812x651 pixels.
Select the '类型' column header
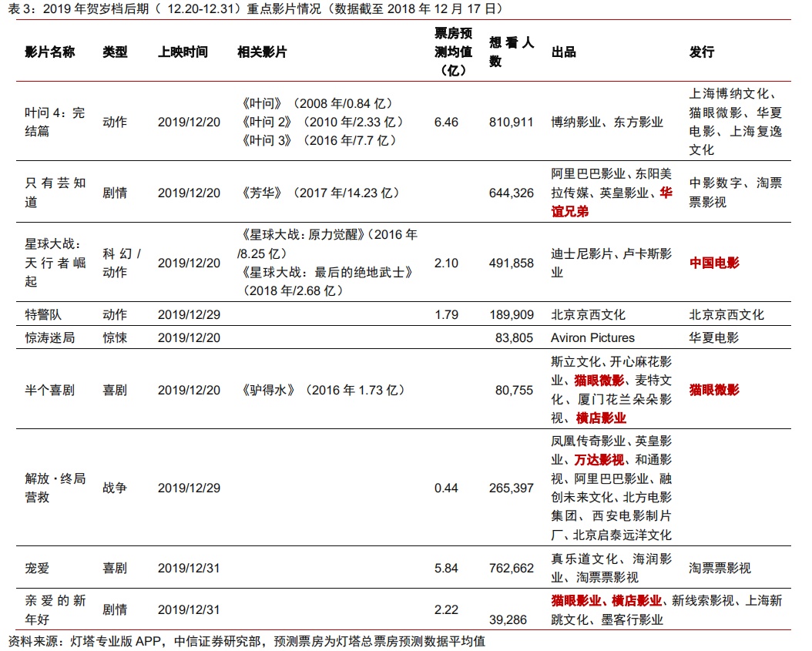(115, 52)
